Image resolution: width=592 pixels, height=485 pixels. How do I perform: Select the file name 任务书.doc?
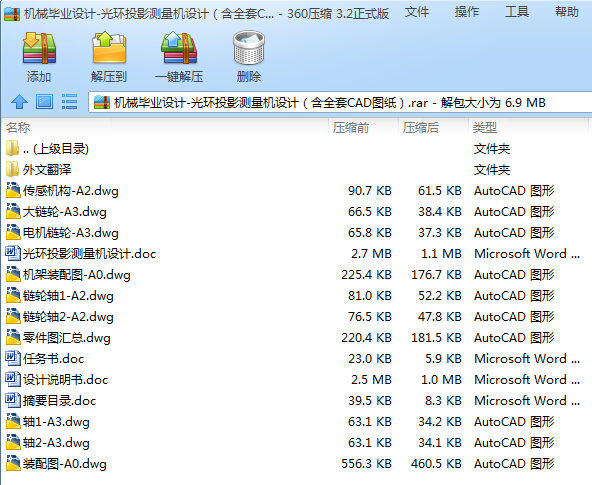point(53,359)
